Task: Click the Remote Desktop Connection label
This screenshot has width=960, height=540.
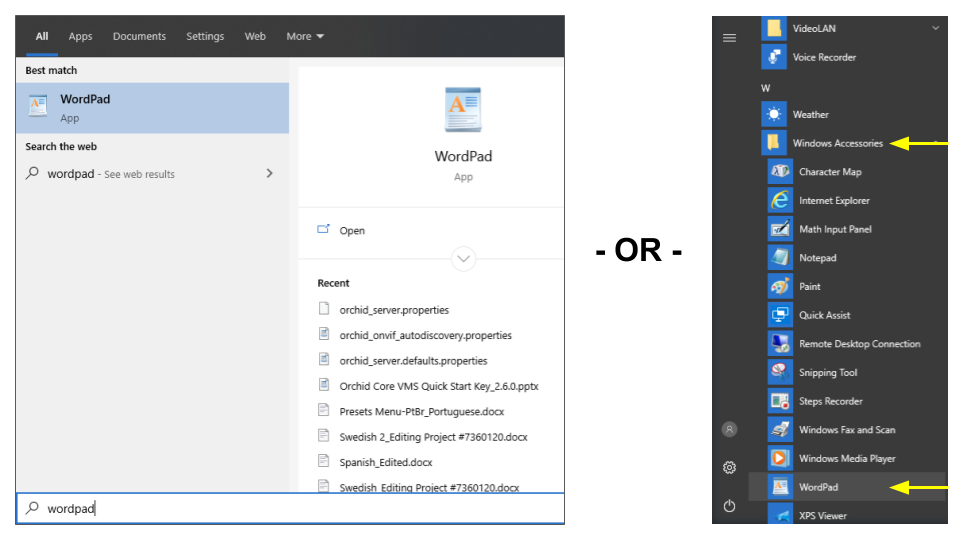Action: coord(860,343)
